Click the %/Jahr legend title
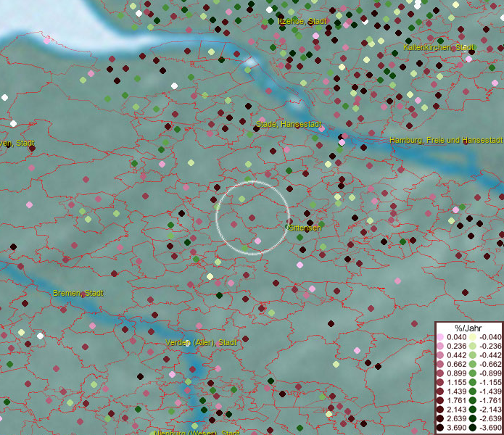The height and width of the screenshot is (435, 504). (x=468, y=327)
